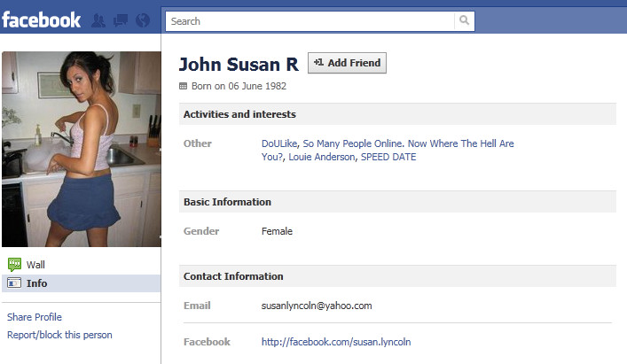627x364 pixels.
Task: Click the profile photo
Action: pyautogui.click(x=82, y=149)
